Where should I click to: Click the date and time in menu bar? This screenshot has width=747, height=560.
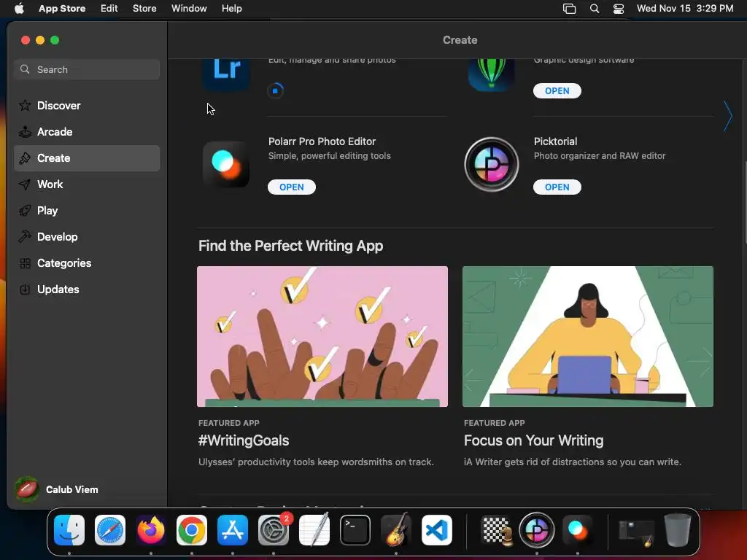point(684,9)
